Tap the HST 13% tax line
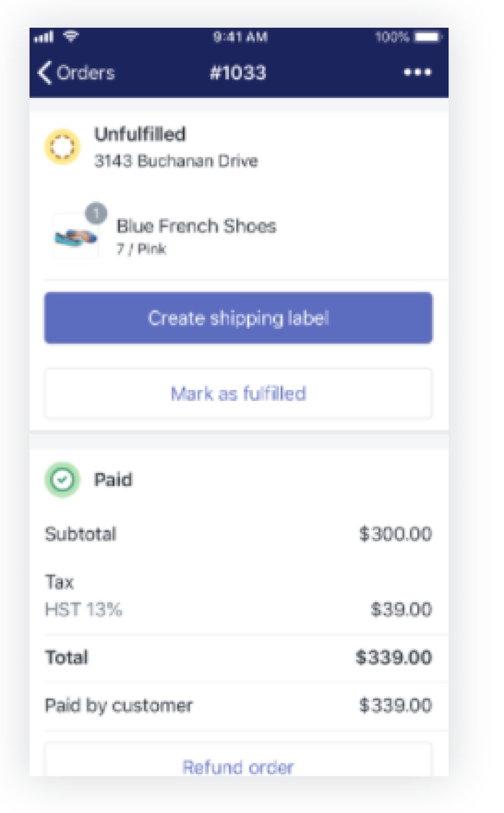Screen dimensions: 504x813 (238, 610)
